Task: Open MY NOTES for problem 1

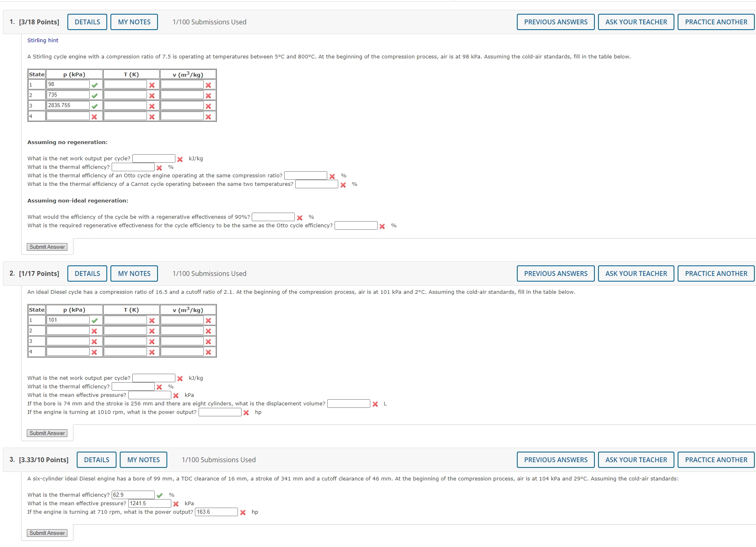Action: 134,22
